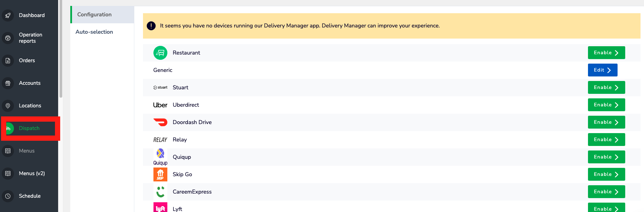Enable Doordash Drive
This screenshot has height=212, width=644.
pos(606,122)
